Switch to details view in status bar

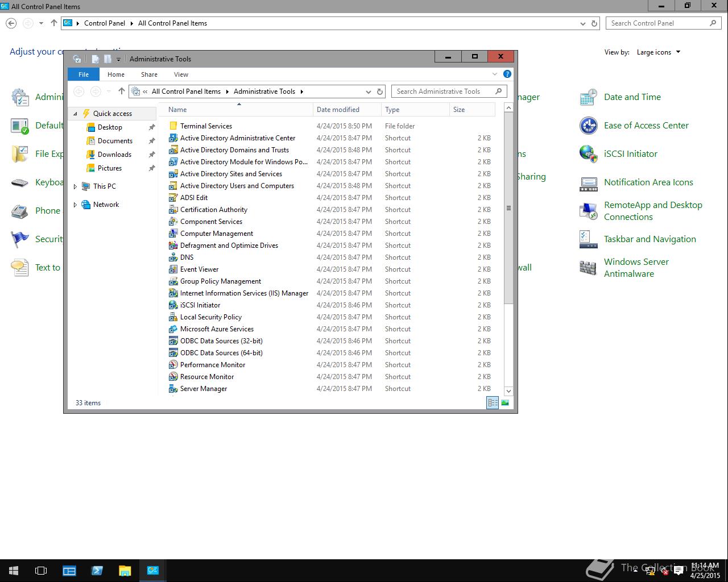493,402
